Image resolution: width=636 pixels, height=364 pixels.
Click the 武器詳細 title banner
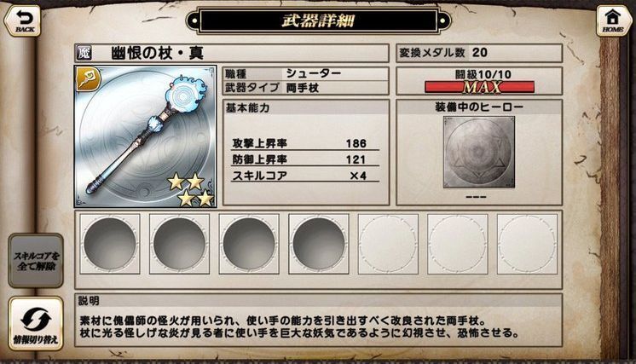click(318, 20)
